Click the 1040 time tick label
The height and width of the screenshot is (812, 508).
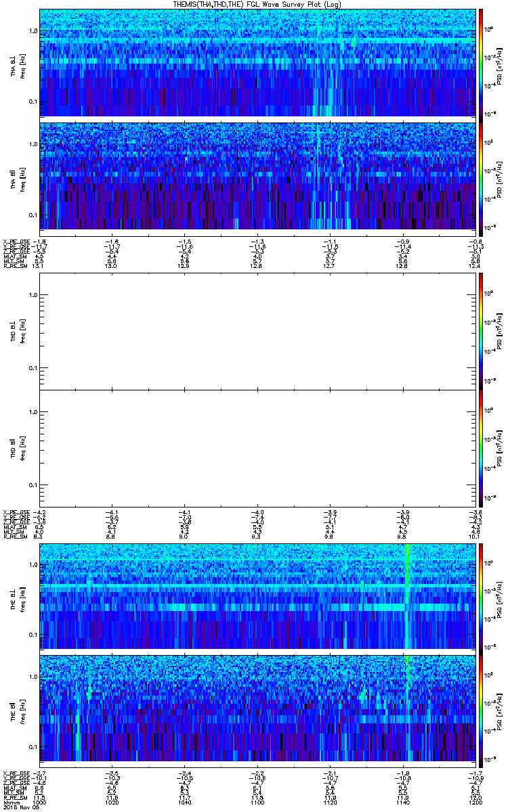point(184,803)
